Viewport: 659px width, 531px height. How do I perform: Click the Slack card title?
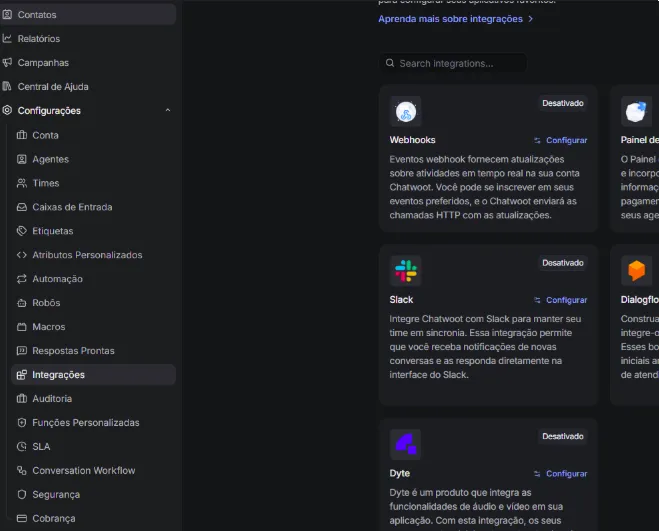(401, 300)
